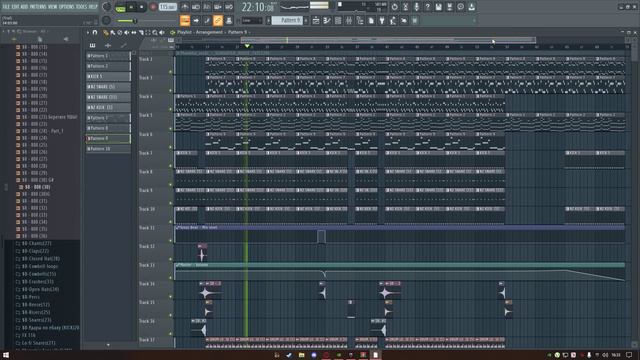Open playlist options arrow menu
Viewport: 640px width, 360px height.
pos(88,32)
